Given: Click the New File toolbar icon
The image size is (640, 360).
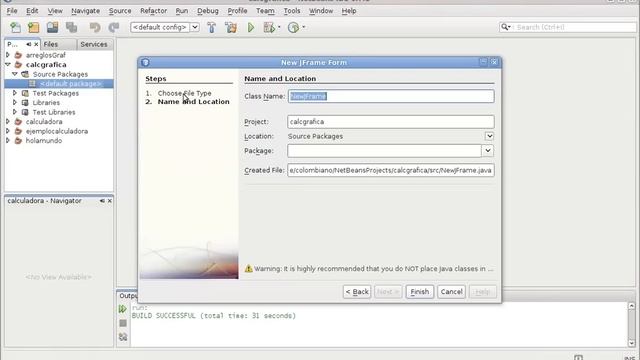Looking at the screenshot, I should (x=16, y=27).
